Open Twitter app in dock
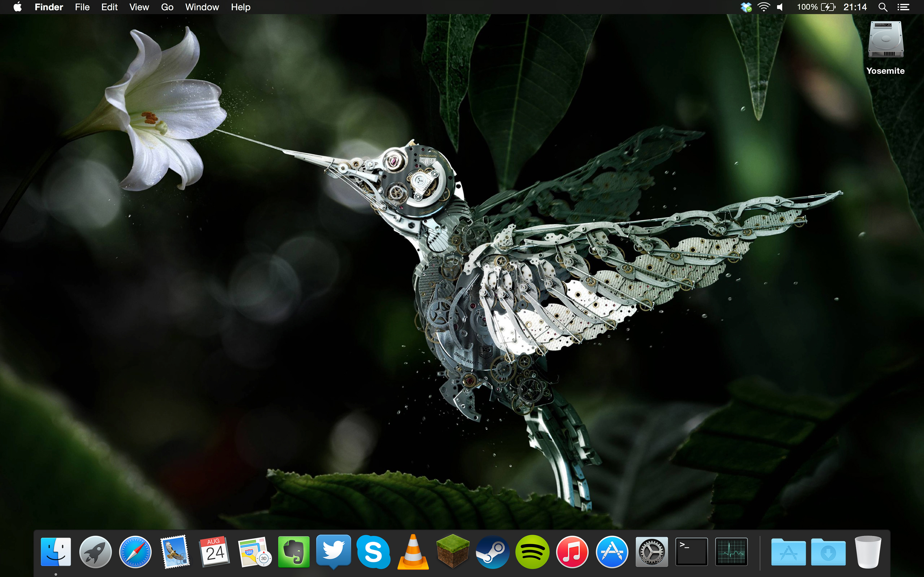This screenshot has width=924, height=577. (x=334, y=551)
